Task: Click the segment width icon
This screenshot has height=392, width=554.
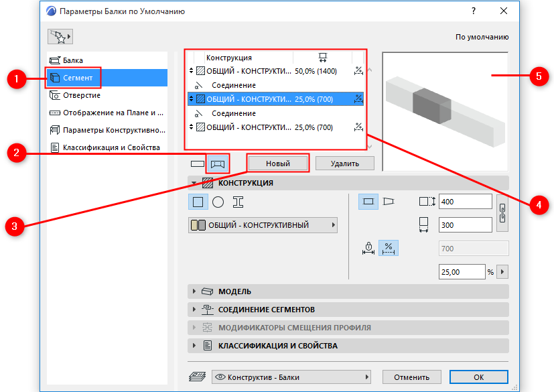Action: click(x=423, y=224)
